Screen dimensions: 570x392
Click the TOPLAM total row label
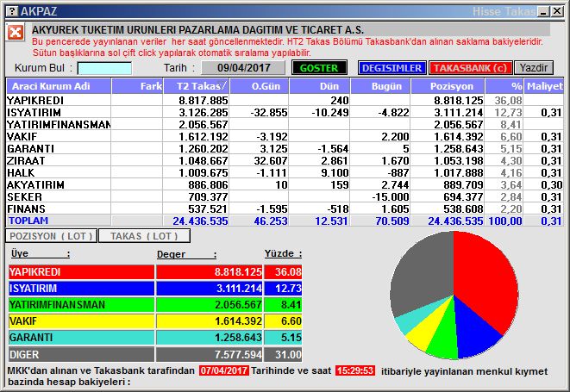pos(28,221)
